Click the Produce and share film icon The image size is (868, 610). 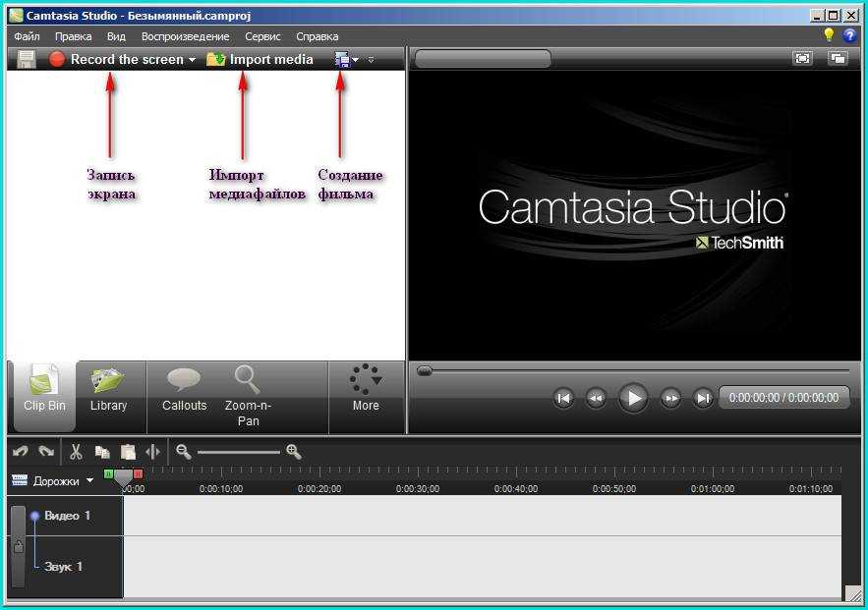click(x=343, y=59)
